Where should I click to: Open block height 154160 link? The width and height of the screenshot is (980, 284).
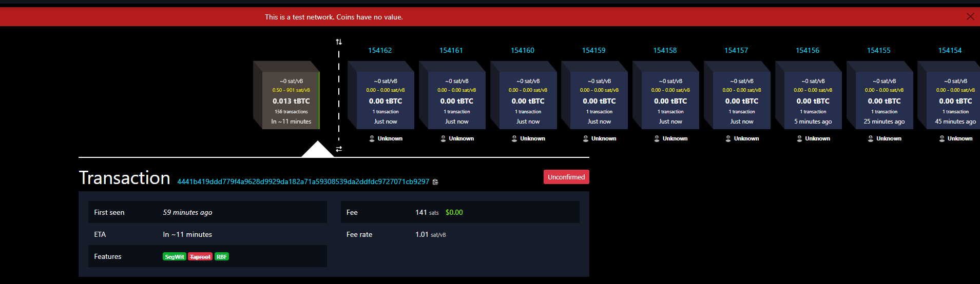pos(523,50)
